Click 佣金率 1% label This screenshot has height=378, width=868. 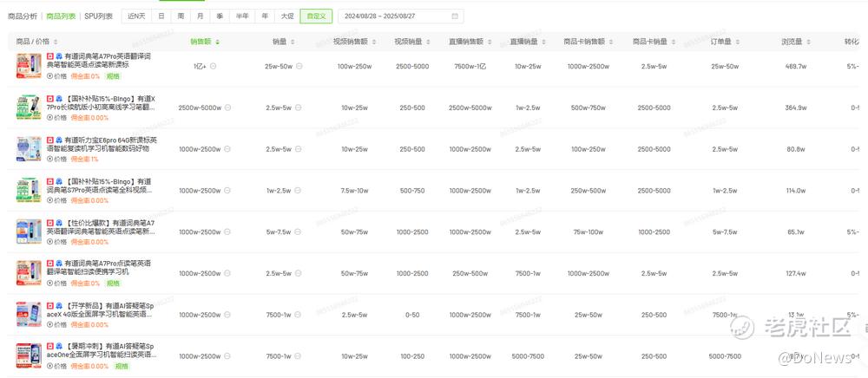coord(85,160)
